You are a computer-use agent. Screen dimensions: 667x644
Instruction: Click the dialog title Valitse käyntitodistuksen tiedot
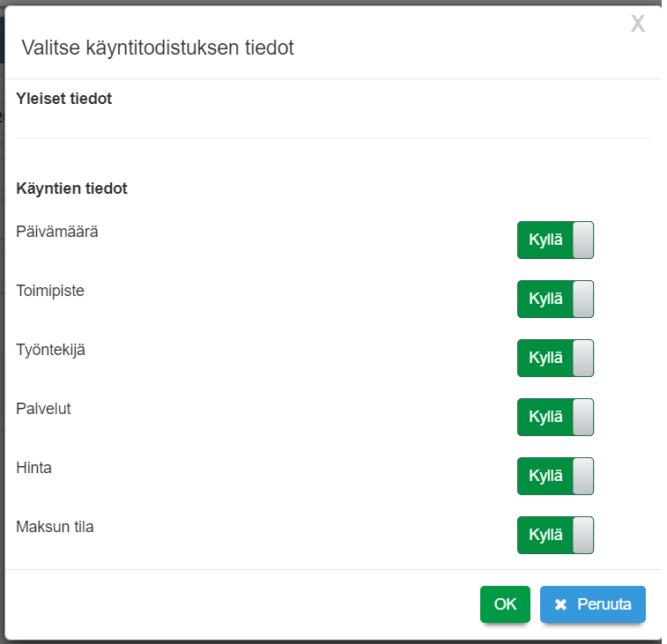point(158,48)
